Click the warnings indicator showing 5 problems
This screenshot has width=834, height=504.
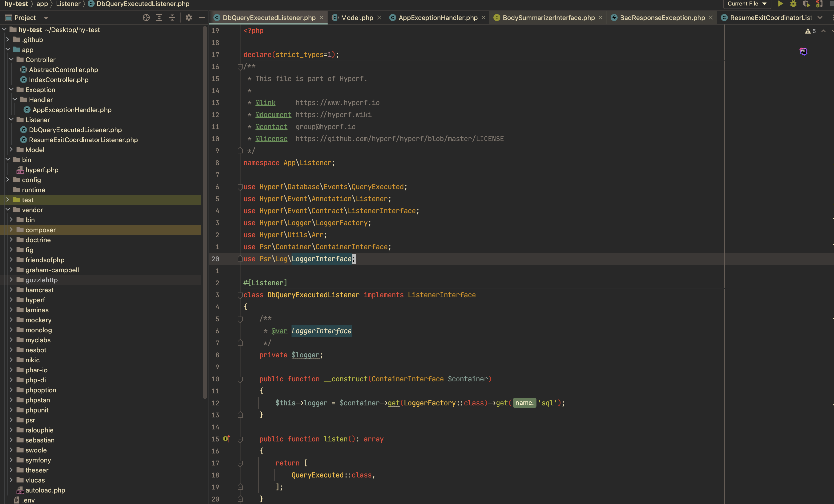[810, 31]
